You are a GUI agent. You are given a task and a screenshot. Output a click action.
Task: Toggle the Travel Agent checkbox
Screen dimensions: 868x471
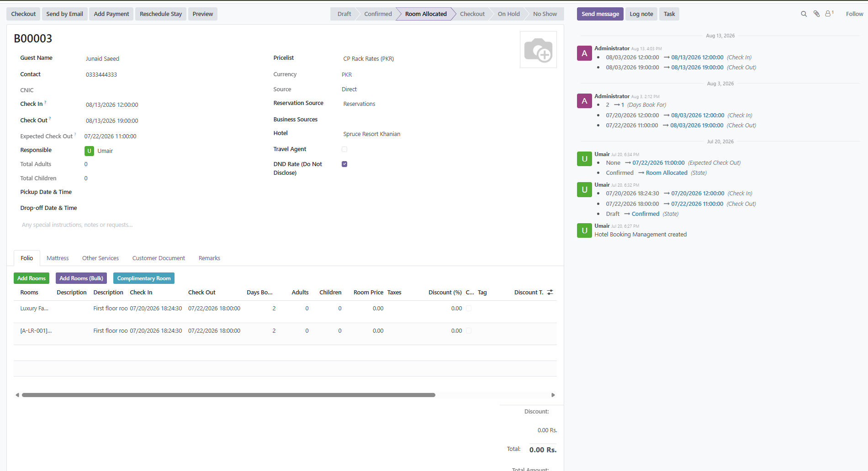[344, 149]
